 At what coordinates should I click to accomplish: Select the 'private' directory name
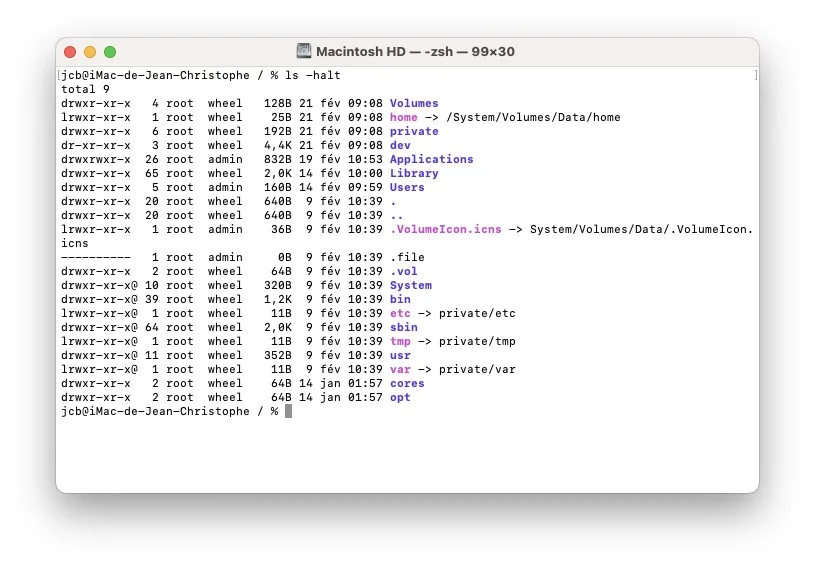(414, 131)
